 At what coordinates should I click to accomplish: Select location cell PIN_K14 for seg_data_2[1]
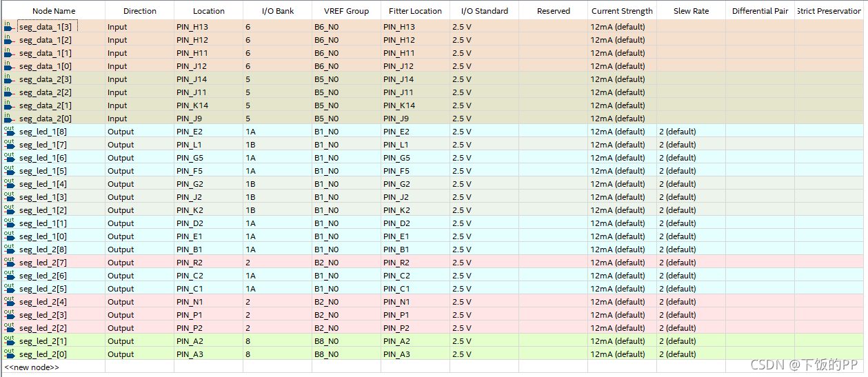click(208, 105)
